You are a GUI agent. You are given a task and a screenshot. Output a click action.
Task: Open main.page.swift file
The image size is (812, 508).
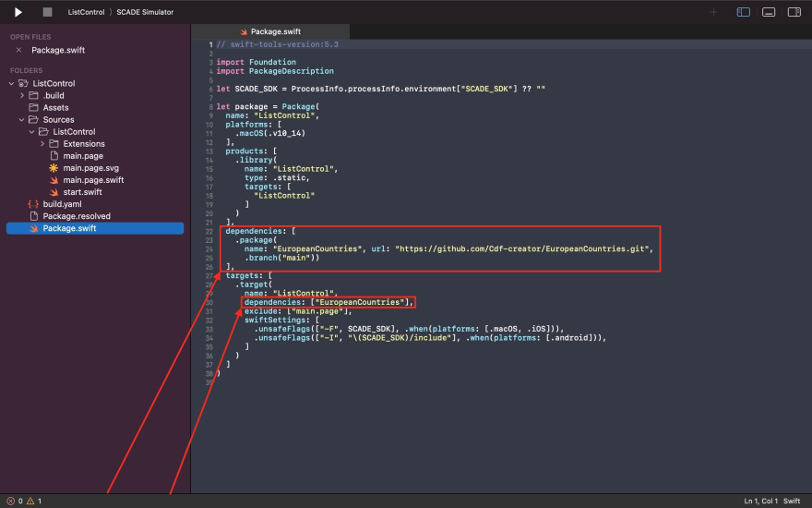coord(93,180)
